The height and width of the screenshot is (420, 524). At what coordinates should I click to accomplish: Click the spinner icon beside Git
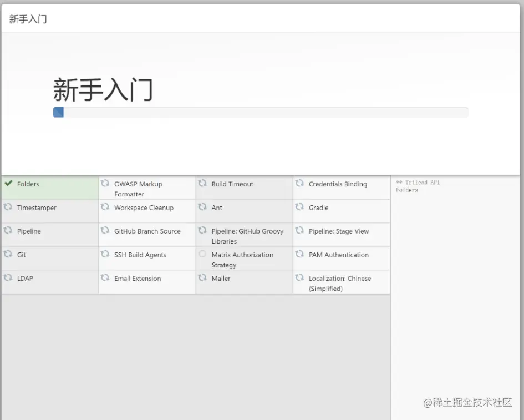8,254
